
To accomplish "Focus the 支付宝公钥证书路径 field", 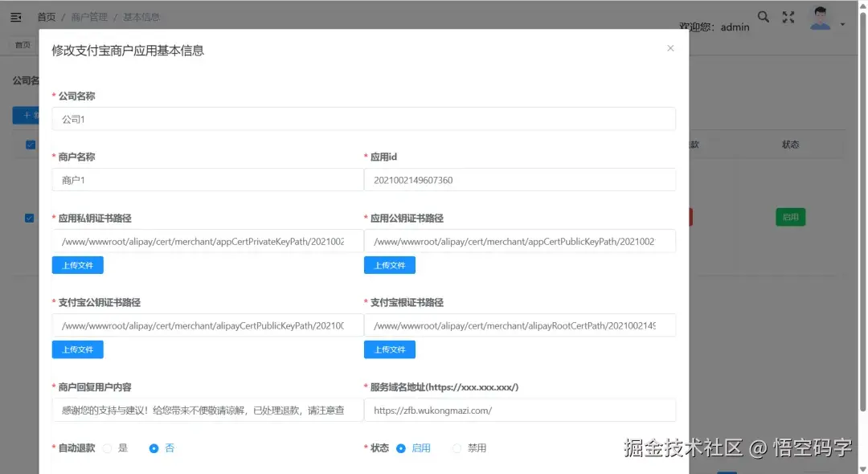I will [x=207, y=325].
